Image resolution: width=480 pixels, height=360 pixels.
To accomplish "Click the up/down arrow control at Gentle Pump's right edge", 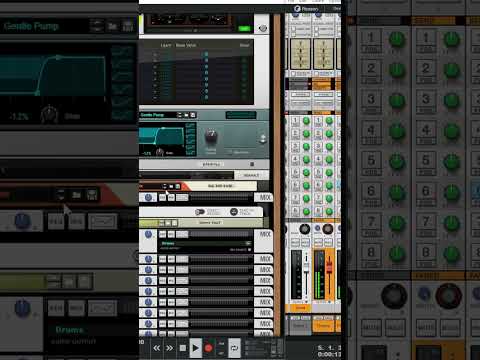I will (x=263, y=139).
